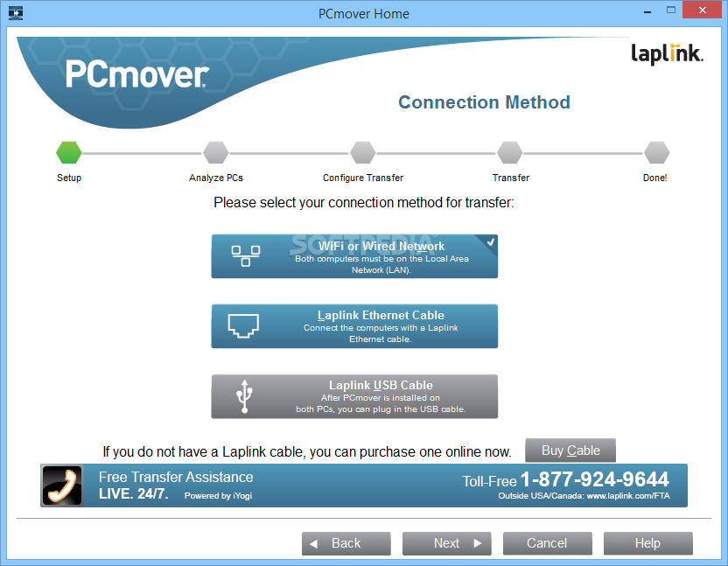Click the Configure Transfer step hexagon
The height and width of the screenshot is (566, 728).
click(362, 153)
